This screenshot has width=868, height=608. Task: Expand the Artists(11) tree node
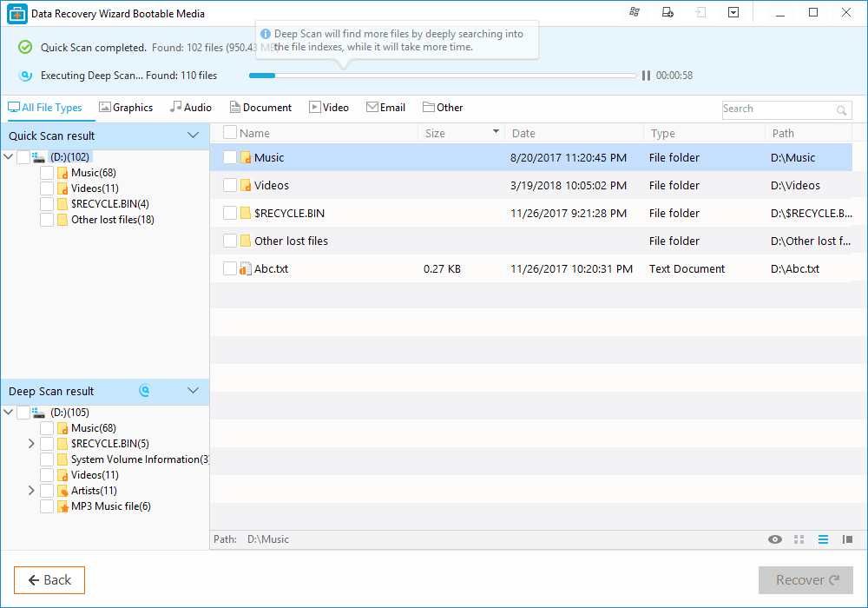pyautogui.click(x=32, y=491)
